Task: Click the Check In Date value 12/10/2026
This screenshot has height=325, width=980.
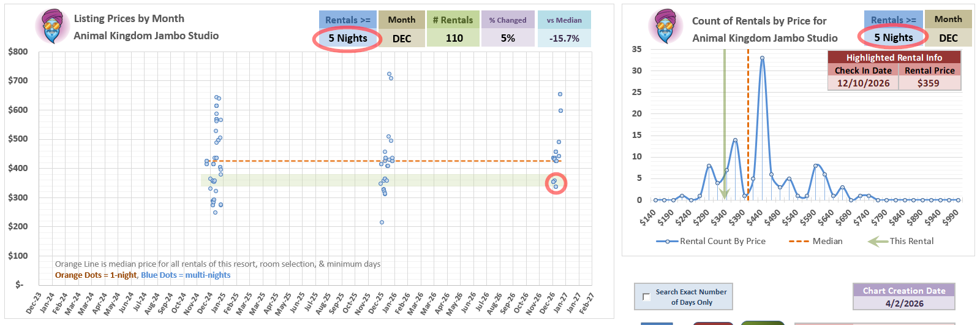Action: [863, 83]
